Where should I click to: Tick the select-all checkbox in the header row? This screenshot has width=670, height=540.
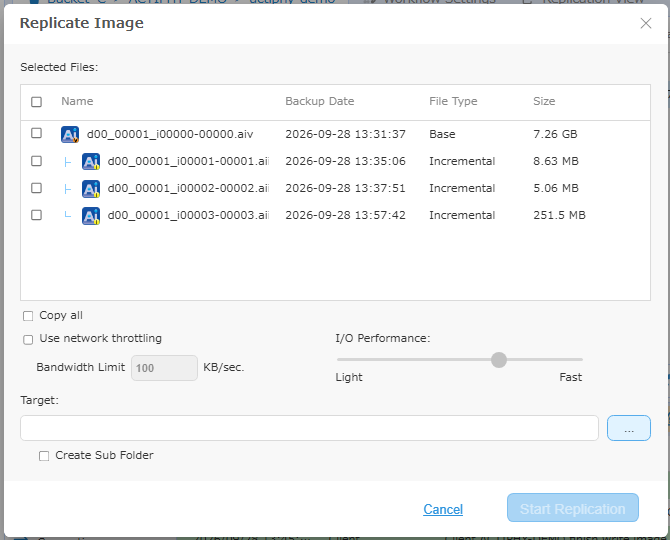click(x=36, y=102)
